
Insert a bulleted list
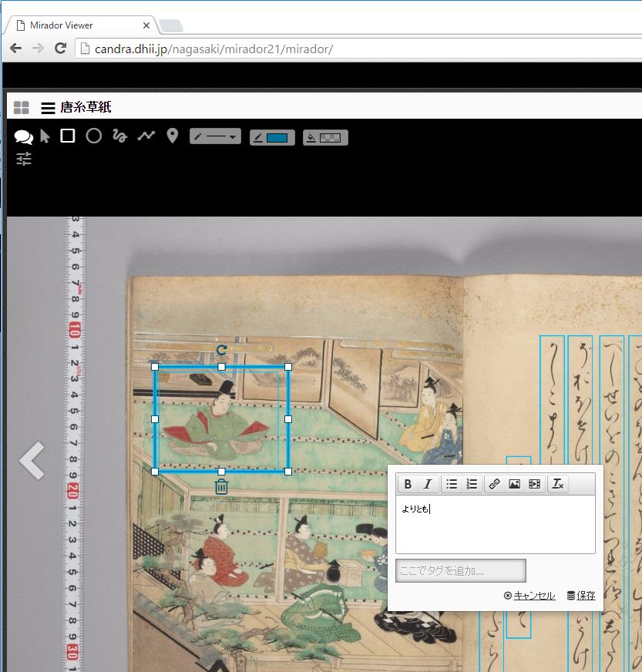click(452, 484)
